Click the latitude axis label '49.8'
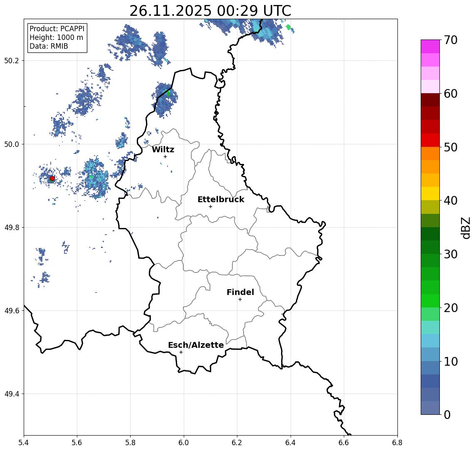 click(12, 227)
